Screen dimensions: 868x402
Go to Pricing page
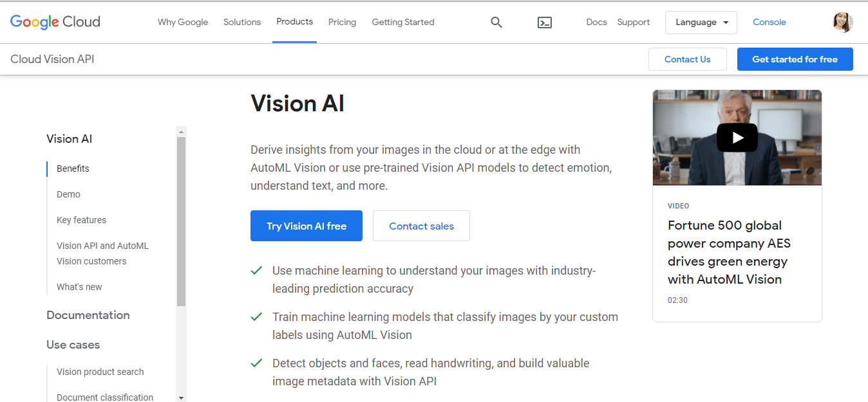point(342,22)
